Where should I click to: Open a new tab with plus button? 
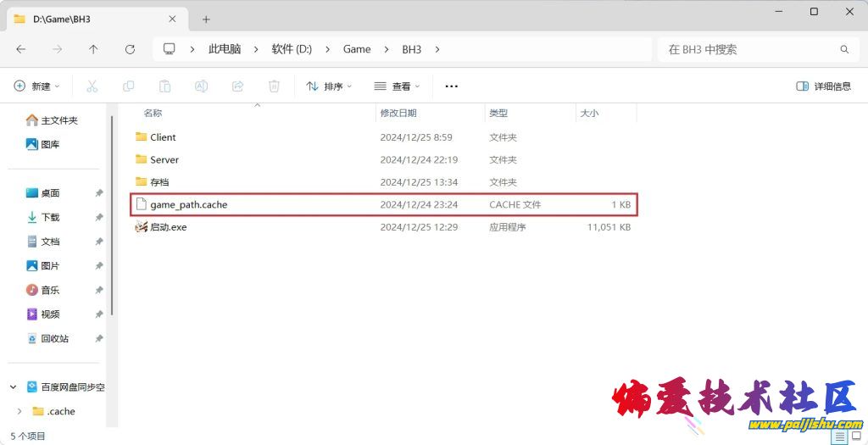(206, 19)
